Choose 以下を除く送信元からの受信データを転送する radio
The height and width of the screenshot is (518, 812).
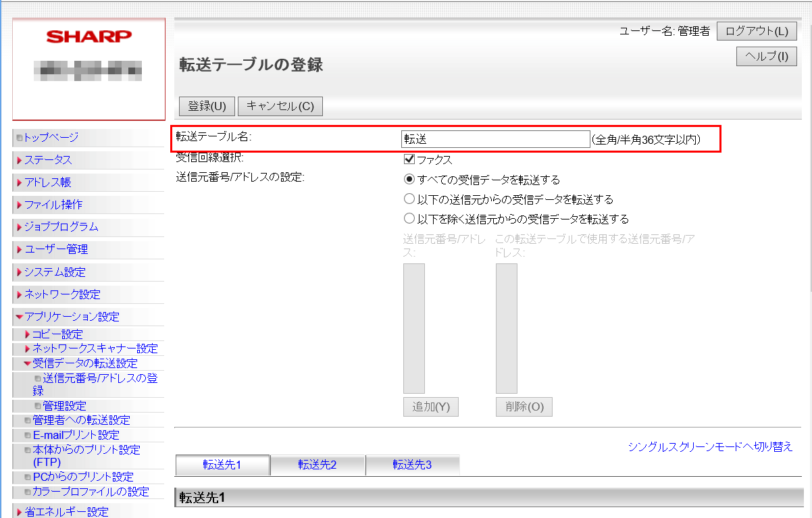point(409,219)
